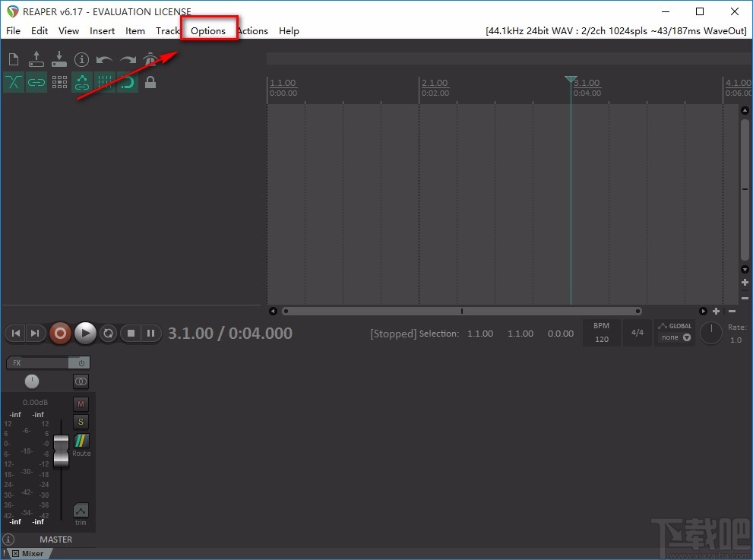753x560 pixels.
Task: Open project settings info icon
Action: click(81, 59)
